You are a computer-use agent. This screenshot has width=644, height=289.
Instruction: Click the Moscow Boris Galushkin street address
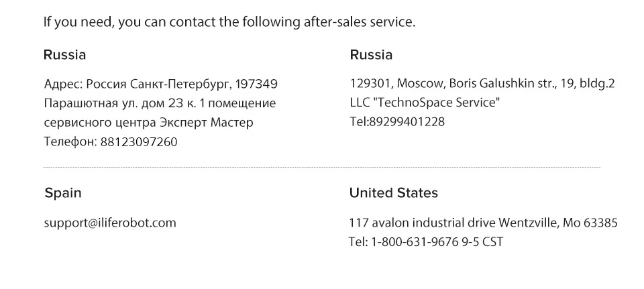click(x=482, y=84)
